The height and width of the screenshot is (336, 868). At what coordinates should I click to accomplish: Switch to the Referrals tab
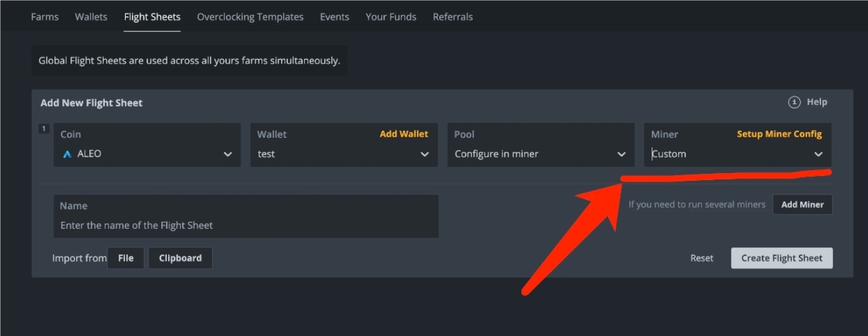pos(452,17)
